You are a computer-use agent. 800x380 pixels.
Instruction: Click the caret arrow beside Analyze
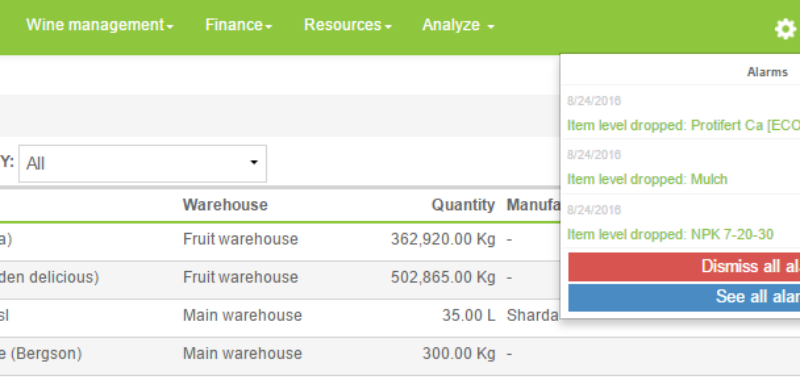[490, 27]
